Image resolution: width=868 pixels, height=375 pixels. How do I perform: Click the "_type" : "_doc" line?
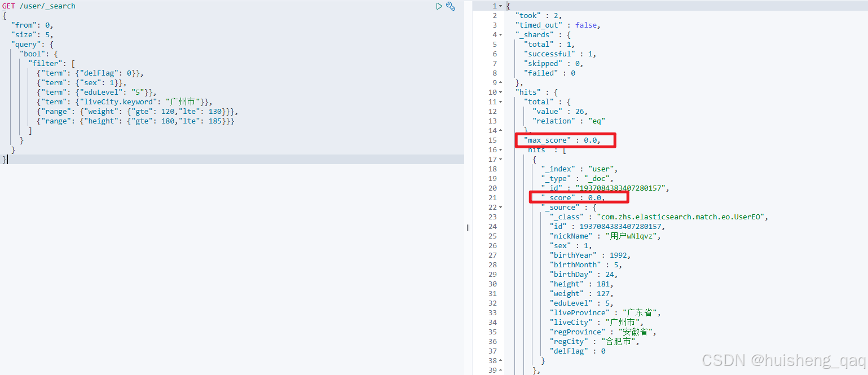coord(578,179)
